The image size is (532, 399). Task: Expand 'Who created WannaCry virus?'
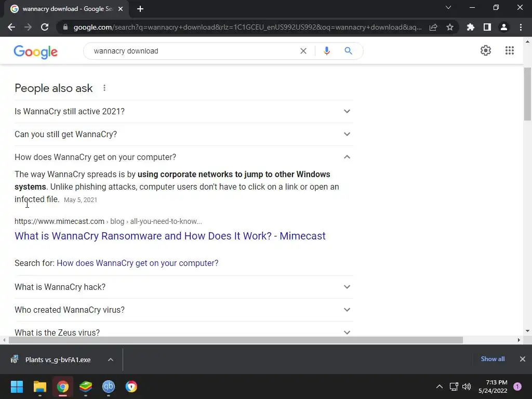(183, 310)
